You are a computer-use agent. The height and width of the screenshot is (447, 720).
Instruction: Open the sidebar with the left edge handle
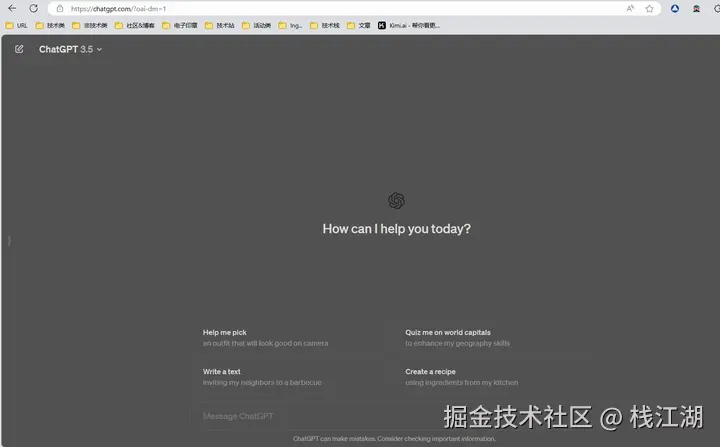pos(9,240)
